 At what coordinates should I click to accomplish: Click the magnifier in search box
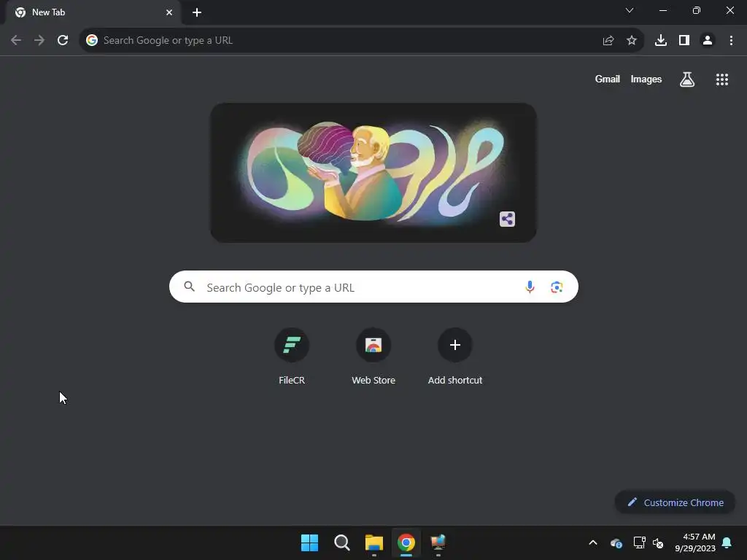190,287
